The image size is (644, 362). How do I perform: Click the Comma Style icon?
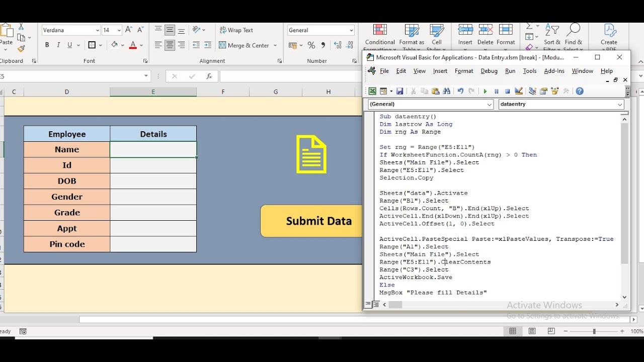coord(323,45)
